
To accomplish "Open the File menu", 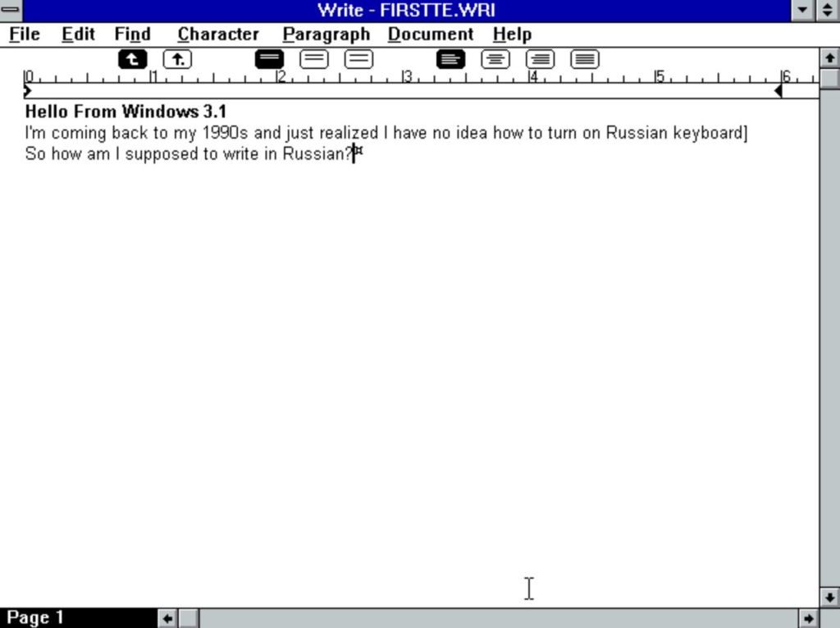I will (x=24, y=34).
